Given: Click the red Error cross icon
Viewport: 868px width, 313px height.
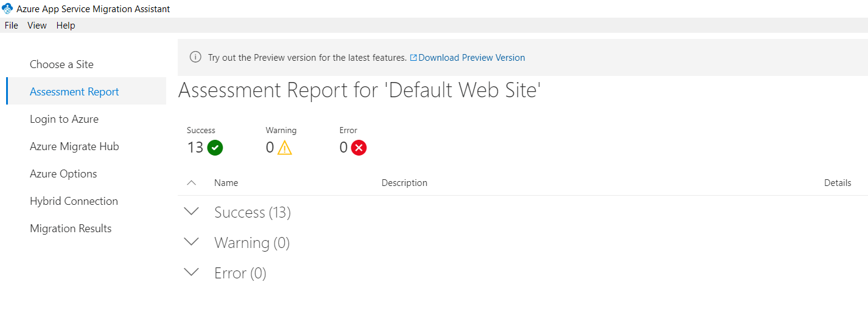Looking at the screenshot, I should (359, 148).
